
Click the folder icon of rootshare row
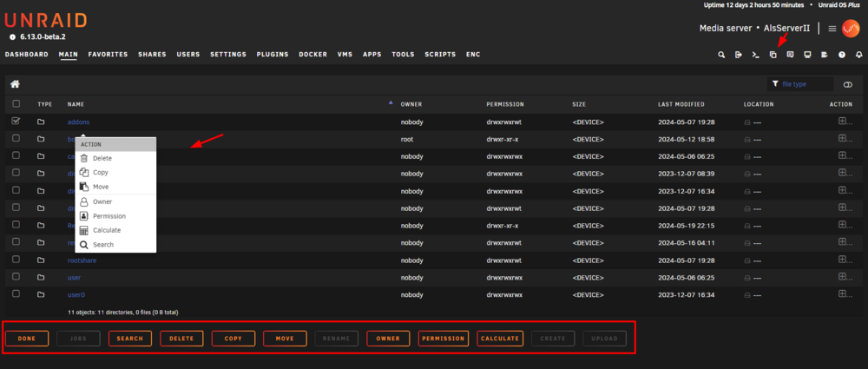[41, 260]
